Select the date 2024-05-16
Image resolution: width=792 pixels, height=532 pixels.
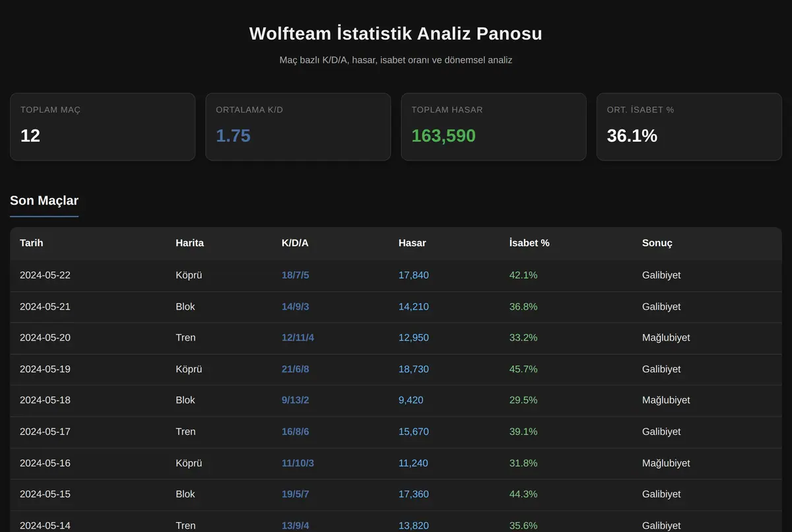[x=45, y=463]
